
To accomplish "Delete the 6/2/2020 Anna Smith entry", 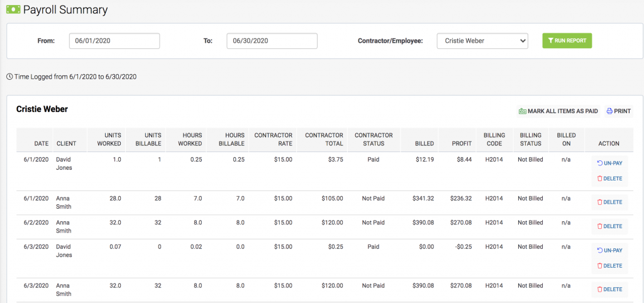I will pyautogui.click(x=609, y=226).
